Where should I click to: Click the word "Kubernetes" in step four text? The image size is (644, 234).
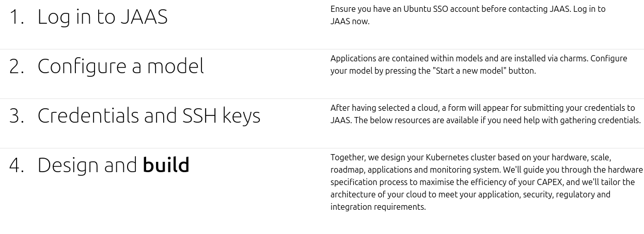tap(447, 157)
